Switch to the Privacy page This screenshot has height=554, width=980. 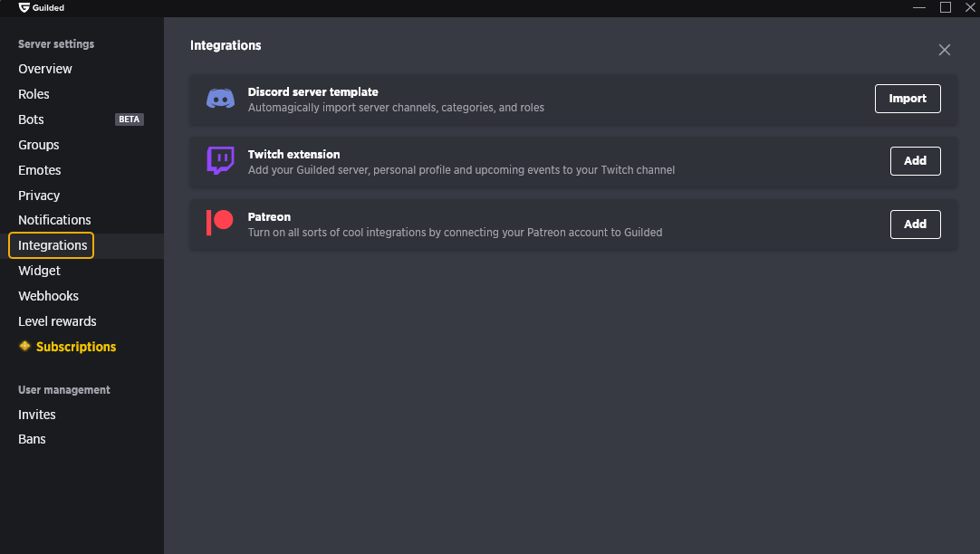tap(39, 196)
